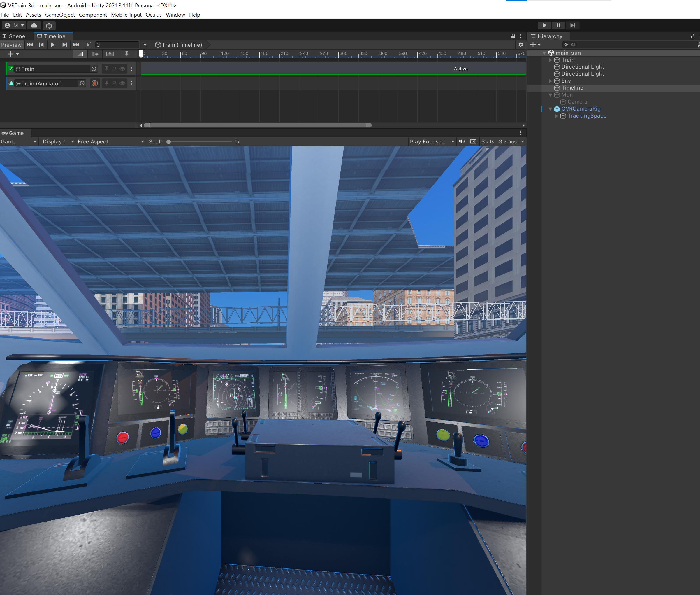Open the Timeline settings gear
The height and width of the screenshot is (595, 700).
(x=520, y=45)
